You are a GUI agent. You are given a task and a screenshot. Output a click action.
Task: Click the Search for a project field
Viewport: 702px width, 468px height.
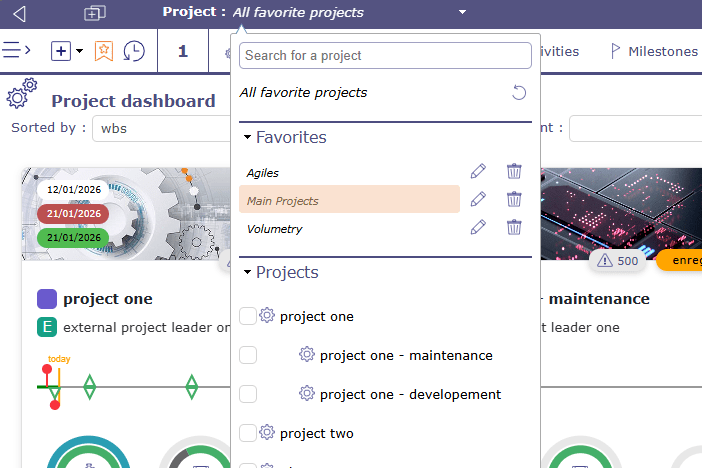click(385, 55)
